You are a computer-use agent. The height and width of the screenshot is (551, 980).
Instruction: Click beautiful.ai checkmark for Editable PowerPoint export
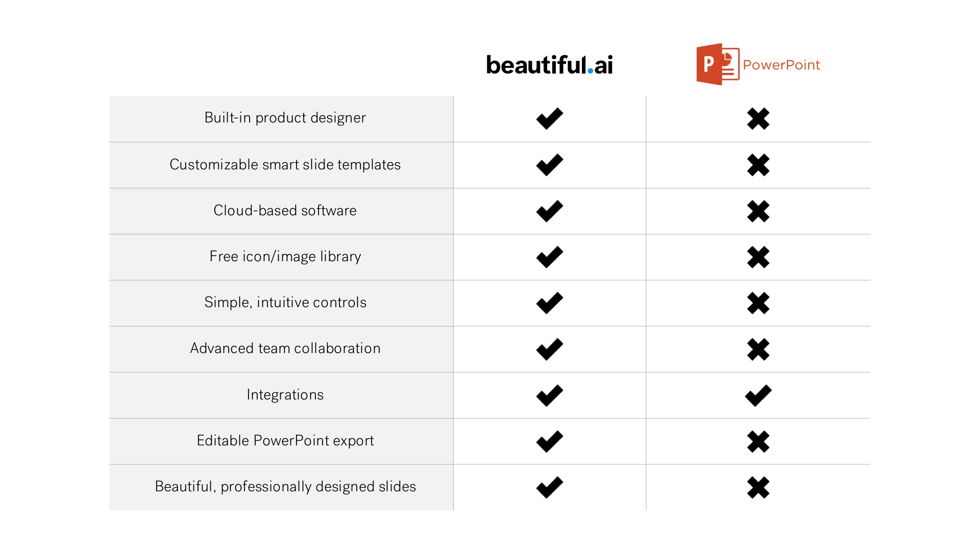pos(550,441)
